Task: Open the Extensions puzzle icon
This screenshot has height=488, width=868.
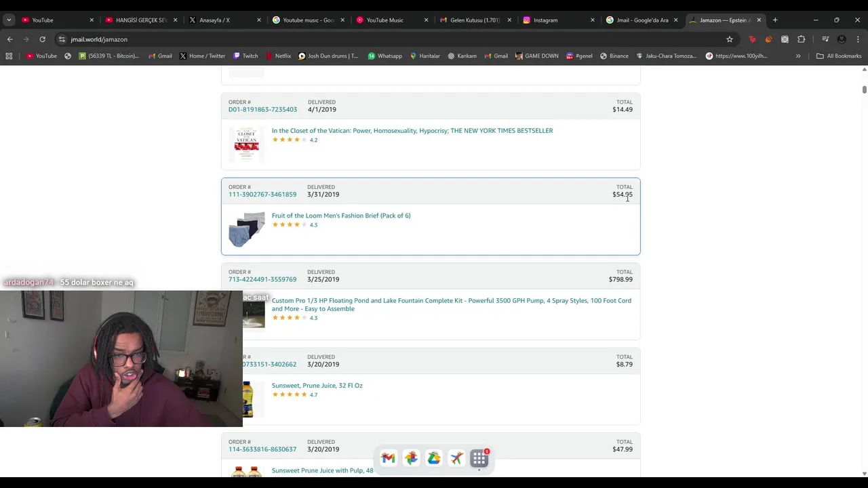Action: 801,39
